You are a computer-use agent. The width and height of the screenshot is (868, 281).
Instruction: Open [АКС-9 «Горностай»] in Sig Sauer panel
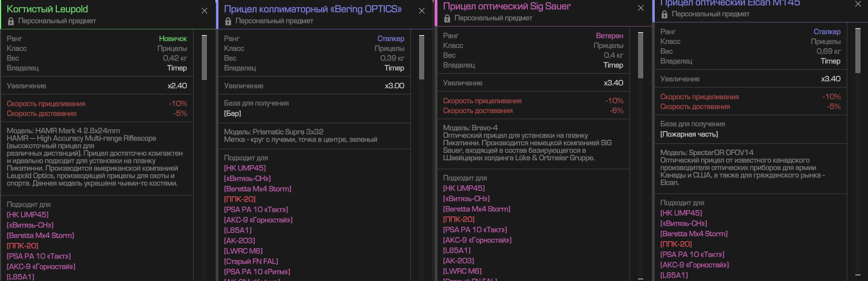[x=477, y=240]
